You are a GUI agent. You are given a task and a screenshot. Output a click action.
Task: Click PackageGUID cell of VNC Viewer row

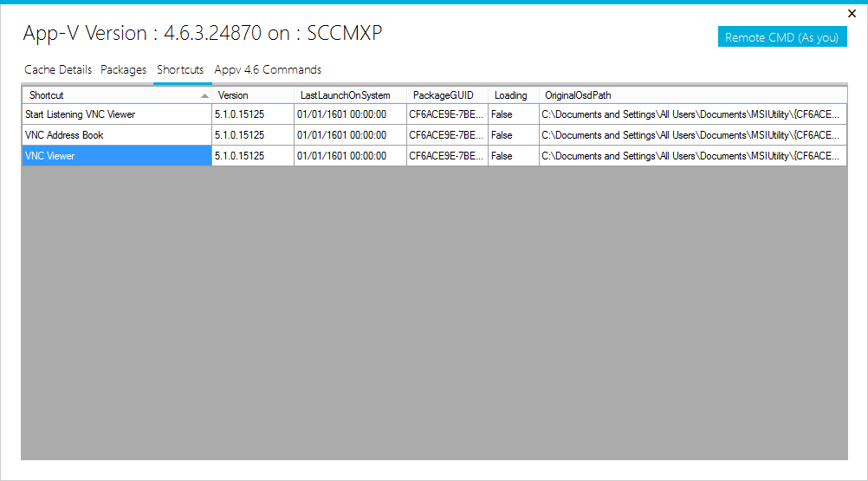click(x=447, y=156)
